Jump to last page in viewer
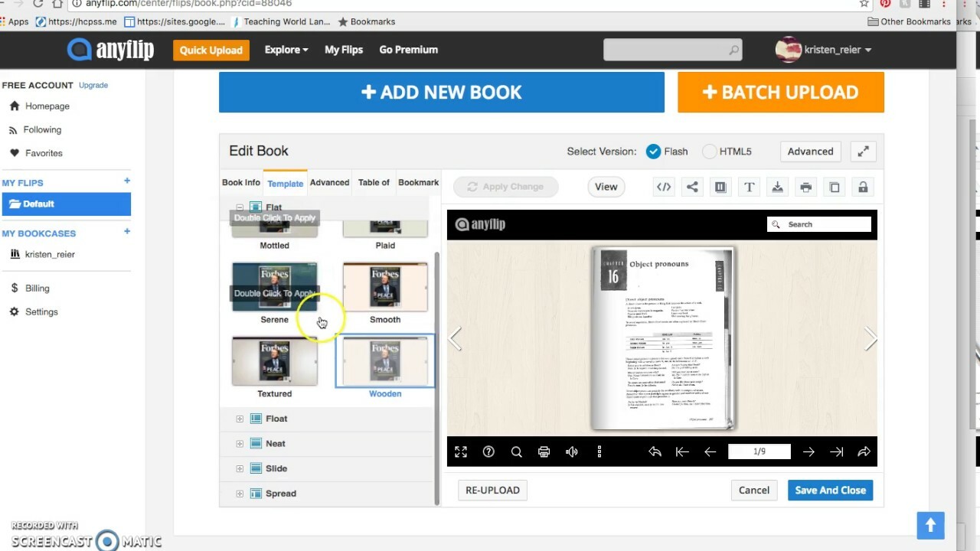980x551 pixels. (x=836, y=452)
